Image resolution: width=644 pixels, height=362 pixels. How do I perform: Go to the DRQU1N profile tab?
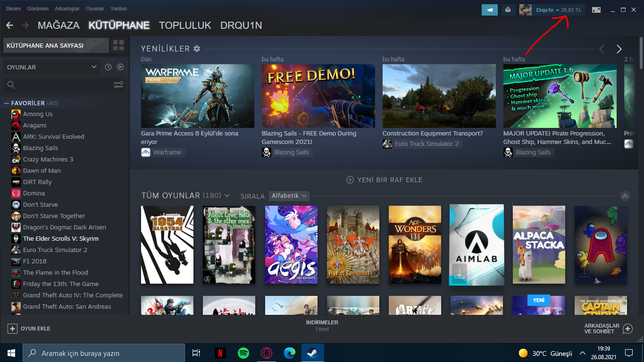coord(241,25)
